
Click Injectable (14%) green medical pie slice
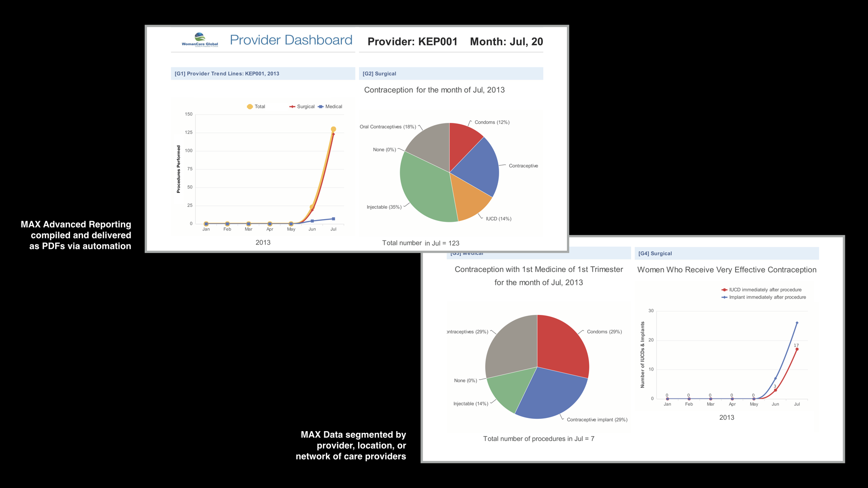pyautogui.click(x=511, y=389)
